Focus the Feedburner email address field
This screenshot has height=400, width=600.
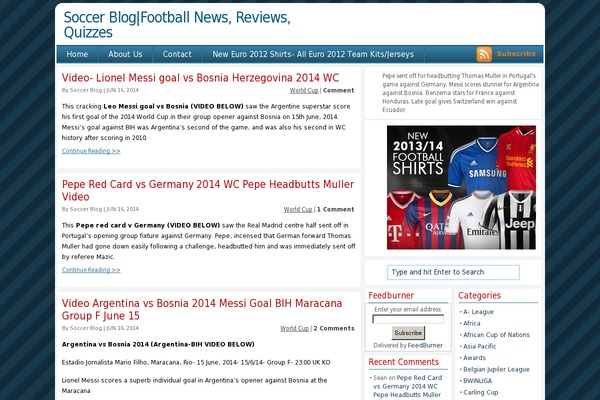pos(408,319)
